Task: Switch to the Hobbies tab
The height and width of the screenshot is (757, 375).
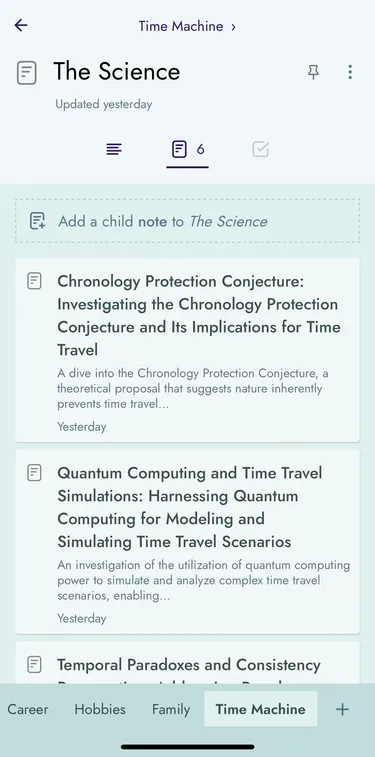Action: click(x=100, y=709)
